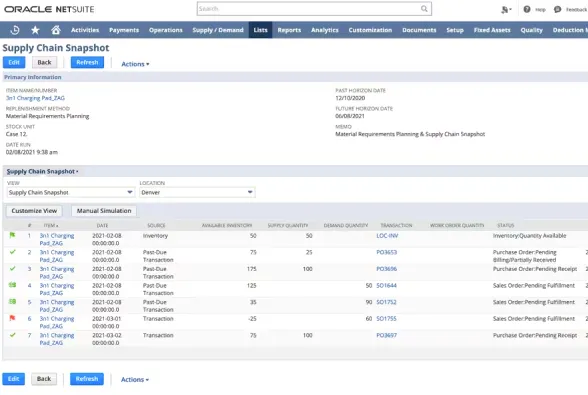
Task: Open transaction SO1752
Action: click(x=386, y=302)
